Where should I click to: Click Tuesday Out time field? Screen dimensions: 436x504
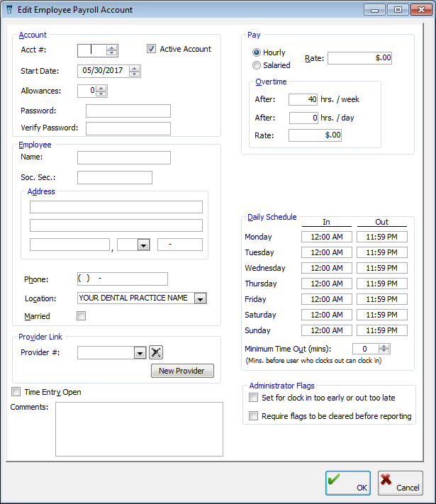coord(382,252)
